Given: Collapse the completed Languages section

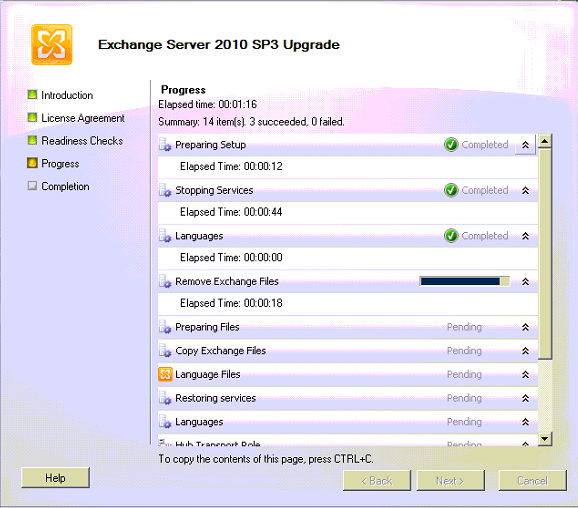Looking at the screenshot, I should pos(525,236).
